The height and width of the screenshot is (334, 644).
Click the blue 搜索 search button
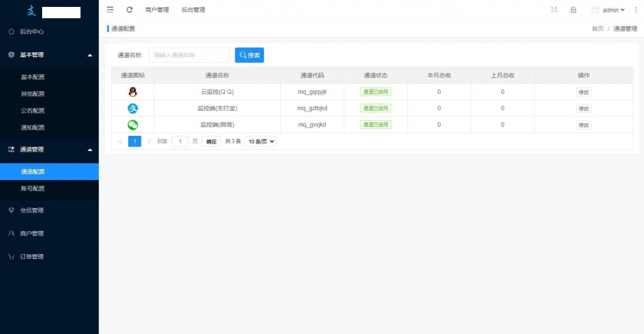[x=250, y=55]
